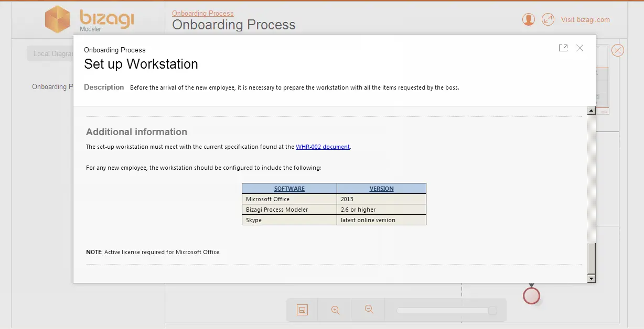The height and width of the screenshot is (329, 644).
Task: Click the scrollbar up arrow
Action: pos(592,111)
